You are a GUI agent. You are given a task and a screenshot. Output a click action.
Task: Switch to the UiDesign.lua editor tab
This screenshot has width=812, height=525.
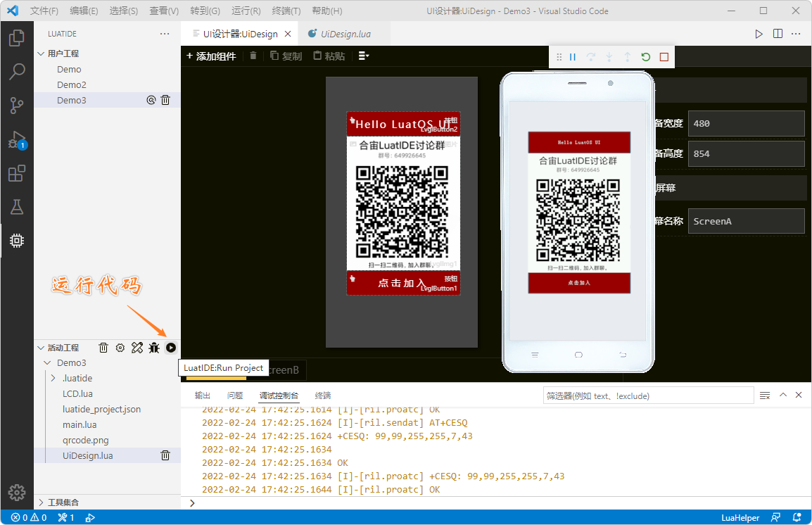(345, 34)
